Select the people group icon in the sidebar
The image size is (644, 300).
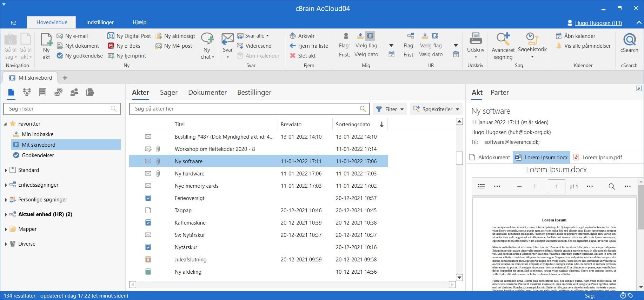(x=74, y=92)
